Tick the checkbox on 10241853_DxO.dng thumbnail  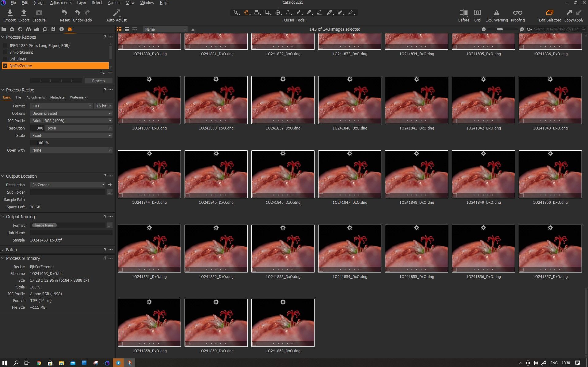pos(254,269)
